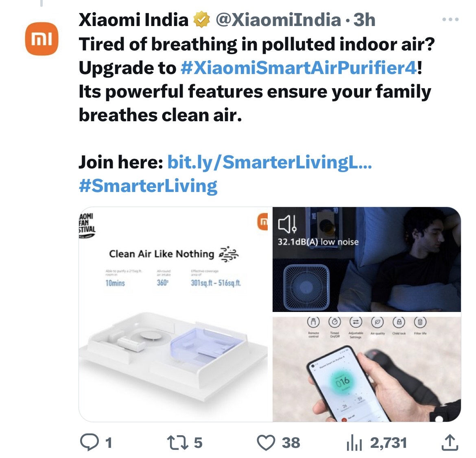Open the 3h timestamp permalink
The image size is (476, 458).
364,20
